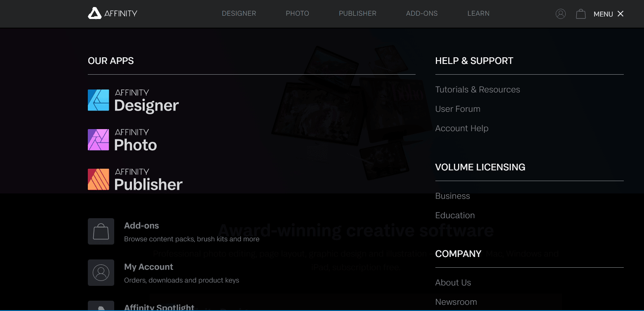Screen dimensions: 644x311
Task: Click 'Orders, downloads and product keys' text
Action: (181, 280)
